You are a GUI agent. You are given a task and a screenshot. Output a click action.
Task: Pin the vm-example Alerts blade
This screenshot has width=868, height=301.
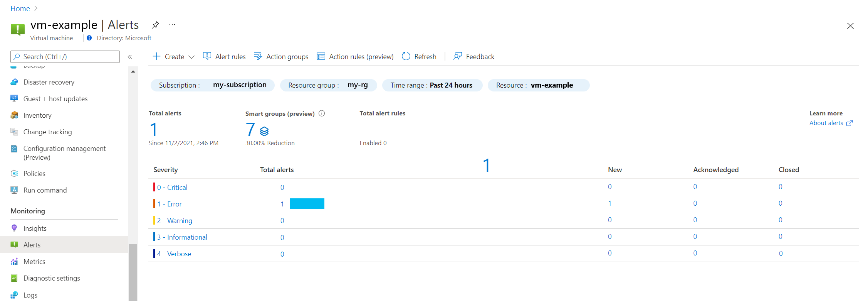155,25
